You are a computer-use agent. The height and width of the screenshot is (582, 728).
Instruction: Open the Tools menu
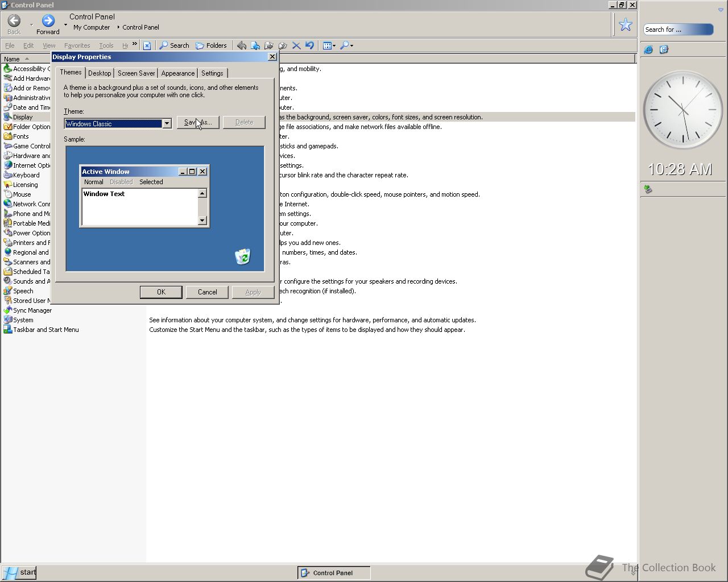click(x=106, y=45)
